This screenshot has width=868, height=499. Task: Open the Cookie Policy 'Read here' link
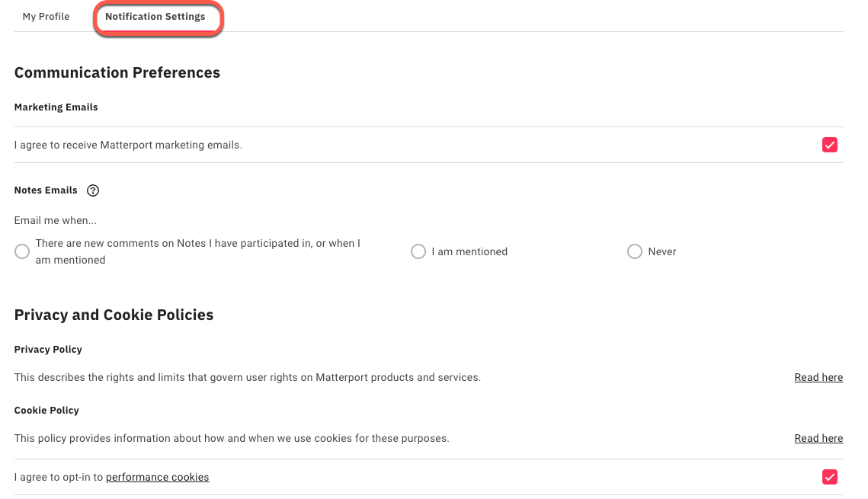point(818,438)
